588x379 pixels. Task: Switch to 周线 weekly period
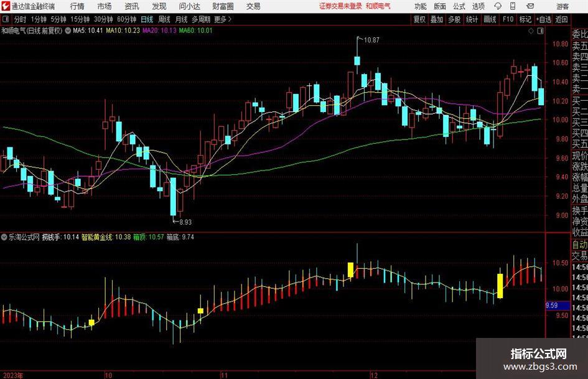164,19
